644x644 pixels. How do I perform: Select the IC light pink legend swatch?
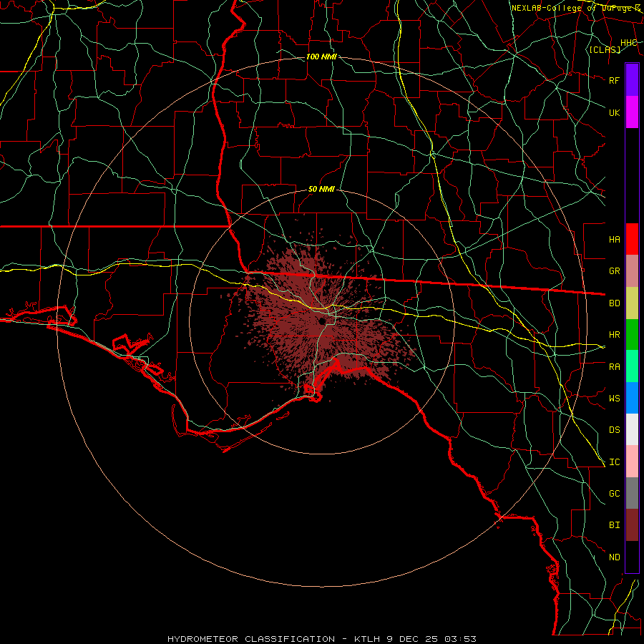632,462
